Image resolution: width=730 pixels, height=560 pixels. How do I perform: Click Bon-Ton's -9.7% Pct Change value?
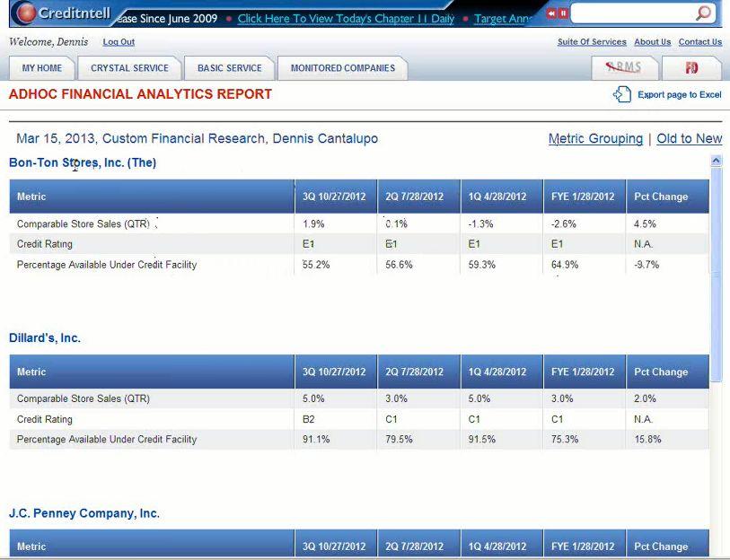pos(646,265)
